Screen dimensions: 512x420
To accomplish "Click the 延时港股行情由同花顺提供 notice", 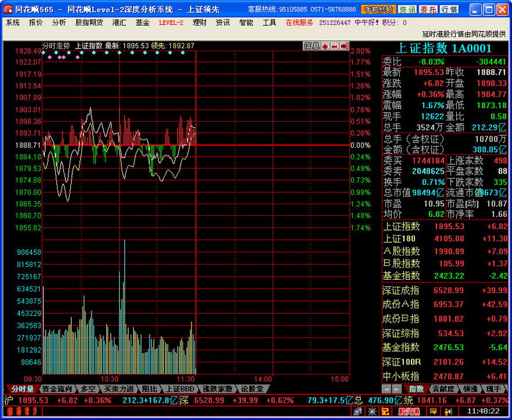I will click(464, 34).
